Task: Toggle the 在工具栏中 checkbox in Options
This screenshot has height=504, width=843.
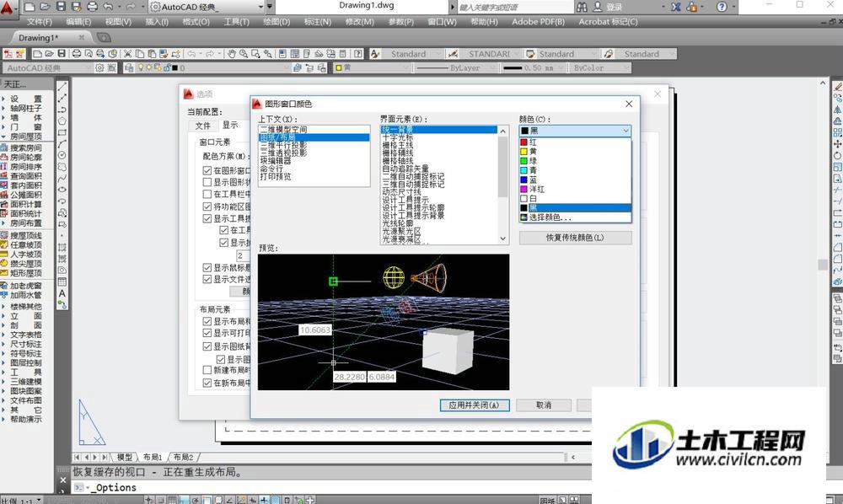Action: pyautogui.click(x=207, y=194)
